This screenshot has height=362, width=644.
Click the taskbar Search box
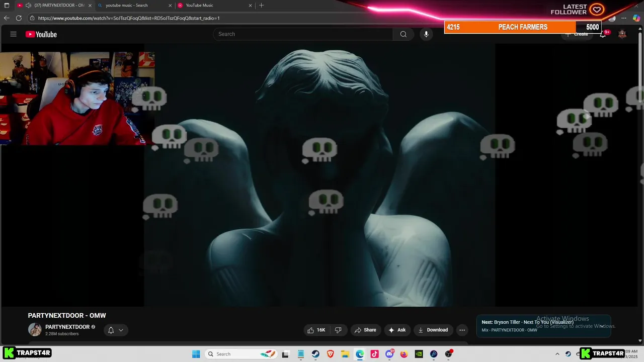240,354
